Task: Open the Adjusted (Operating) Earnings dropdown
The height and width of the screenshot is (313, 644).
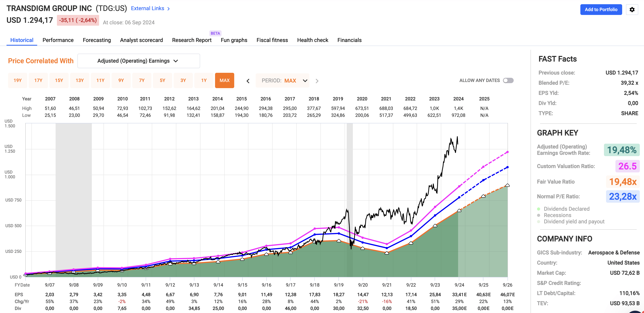Action: 139,61
